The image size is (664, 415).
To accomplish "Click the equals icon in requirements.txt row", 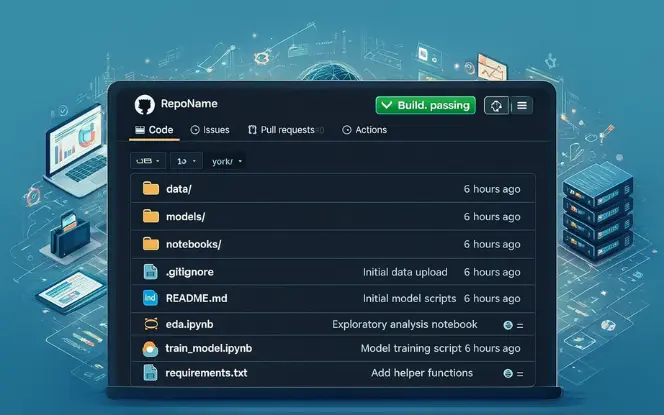I will pos(520,374).
